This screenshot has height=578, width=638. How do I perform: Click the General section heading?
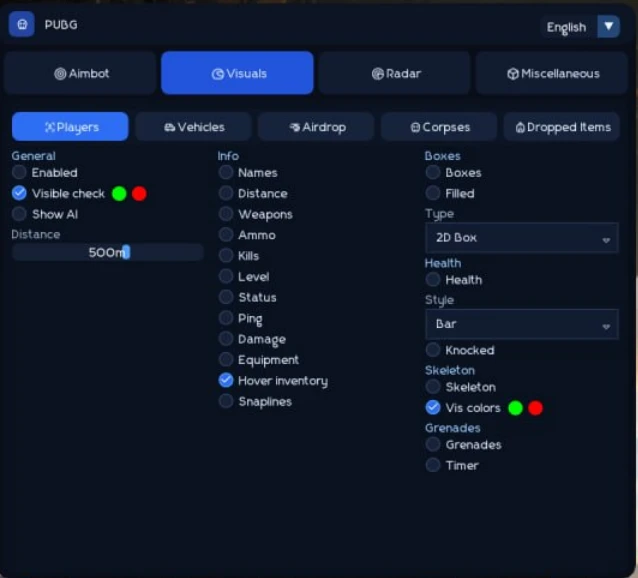coord(33,156)
